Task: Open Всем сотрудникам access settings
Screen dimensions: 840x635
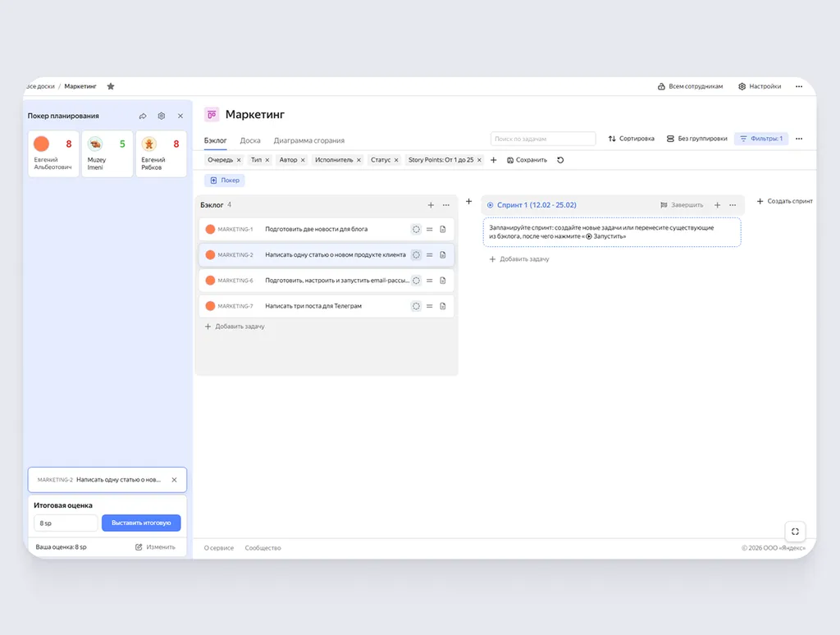Action: point(690,86)
